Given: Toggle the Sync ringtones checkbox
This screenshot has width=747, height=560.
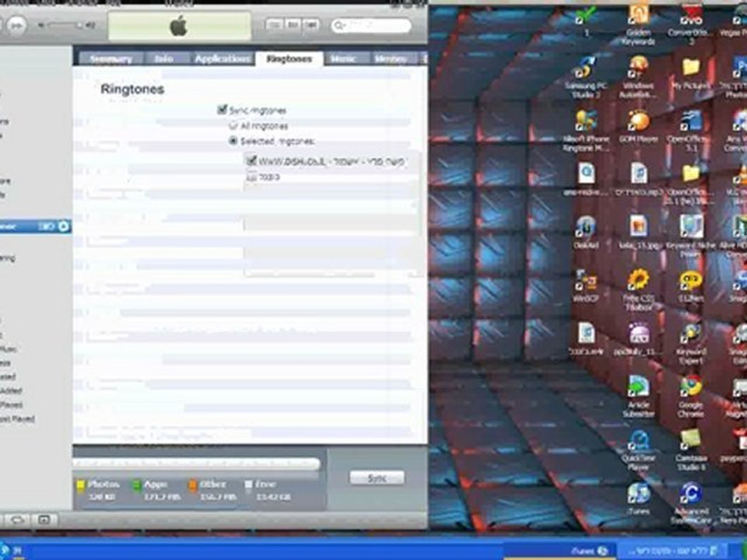Looking at the screenshot, I should coord(222,110).
